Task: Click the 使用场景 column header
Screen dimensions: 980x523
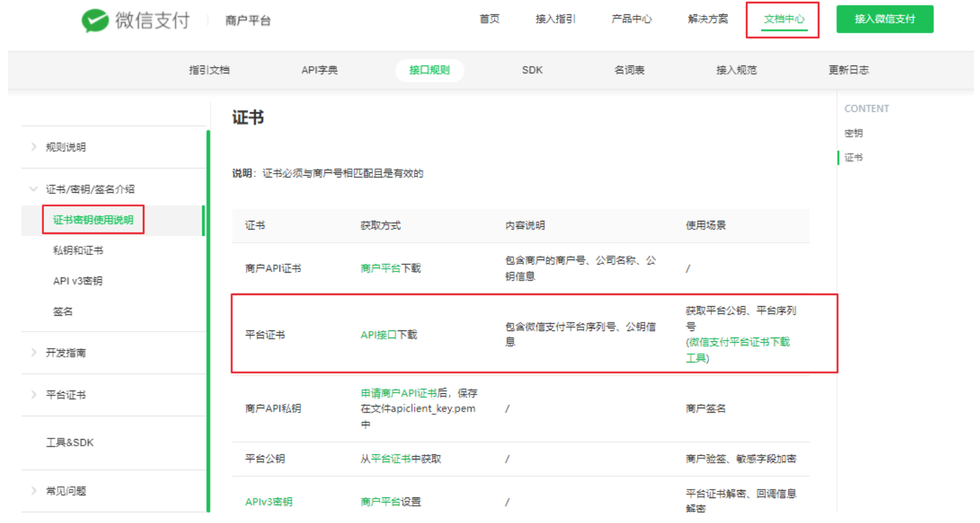Action: pyautogui.click(x=706, y=225)
